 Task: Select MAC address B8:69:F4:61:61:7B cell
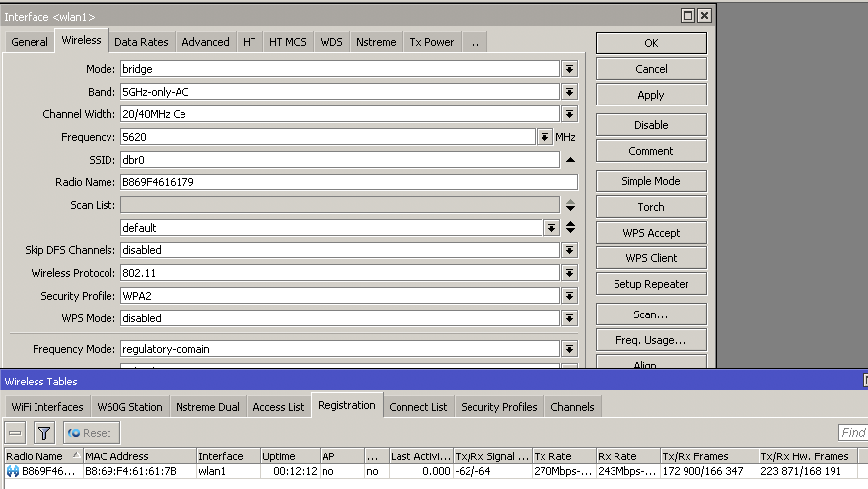coord(140,472)
